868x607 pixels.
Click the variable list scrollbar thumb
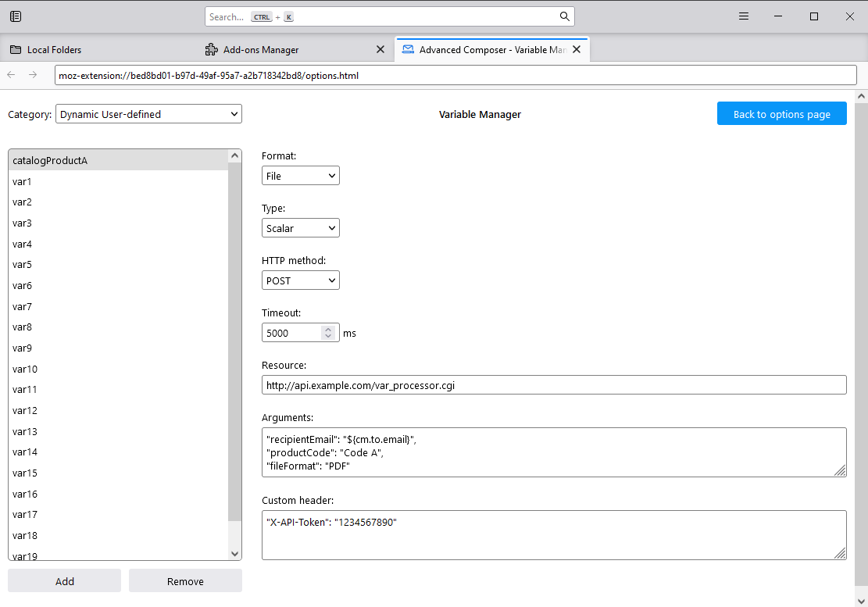point(234,341)
